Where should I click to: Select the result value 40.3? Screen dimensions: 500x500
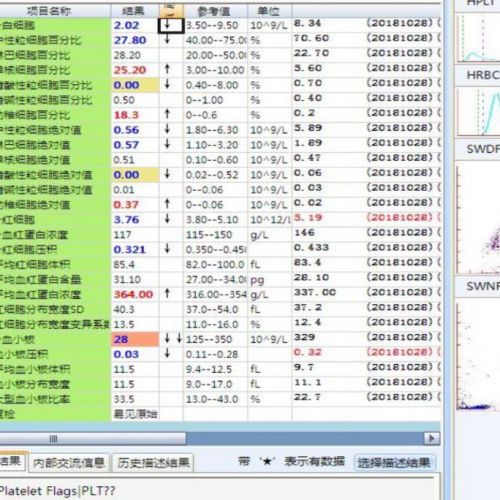tap(124, 309)
